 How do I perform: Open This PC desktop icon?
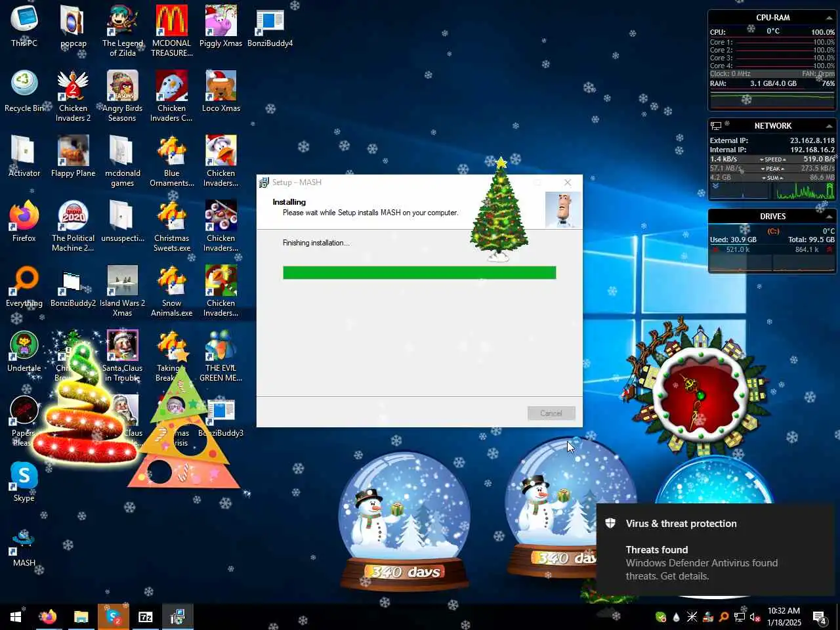pyautogui.click(x=24, y=26)
